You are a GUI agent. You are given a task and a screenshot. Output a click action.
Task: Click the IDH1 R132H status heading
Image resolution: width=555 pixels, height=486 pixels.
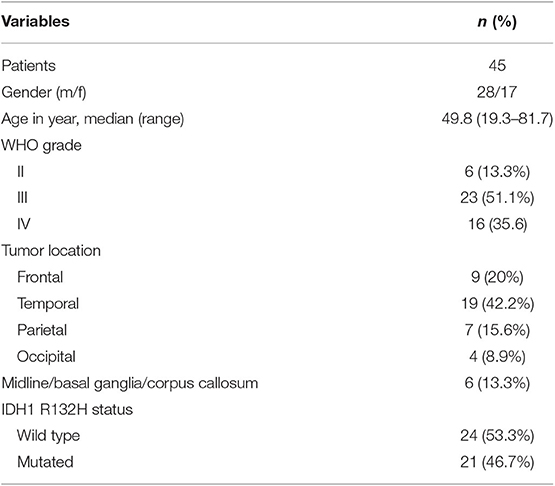[x=67, y=410]
